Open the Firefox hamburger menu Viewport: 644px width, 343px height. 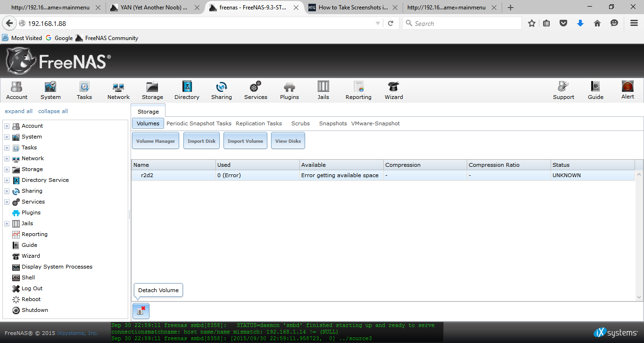click(634, 23)
